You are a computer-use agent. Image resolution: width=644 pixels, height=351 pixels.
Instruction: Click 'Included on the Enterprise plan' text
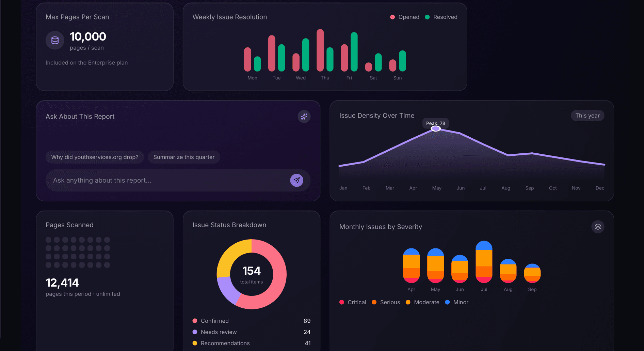pos(86,63)
